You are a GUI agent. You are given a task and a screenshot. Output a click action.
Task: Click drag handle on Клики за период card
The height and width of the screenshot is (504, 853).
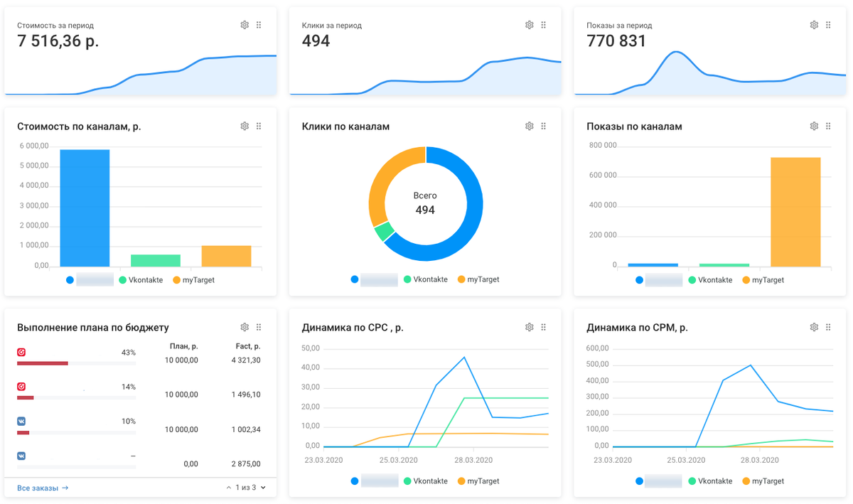(x=543, y=25)
